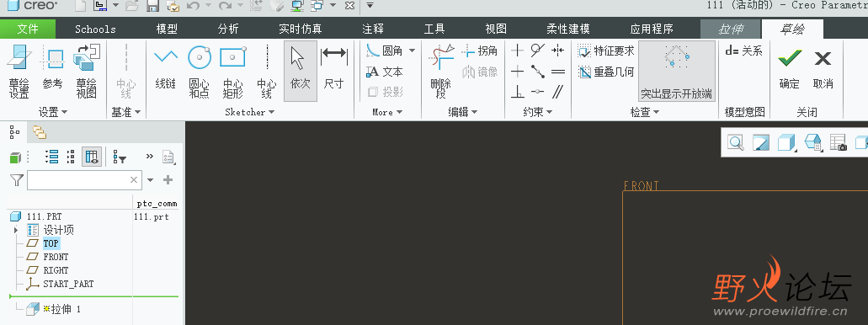Viewport: 868px width, 325px height.
Task: Select the Sketcher 中心线 centerline tool
Action: [267, 71]
